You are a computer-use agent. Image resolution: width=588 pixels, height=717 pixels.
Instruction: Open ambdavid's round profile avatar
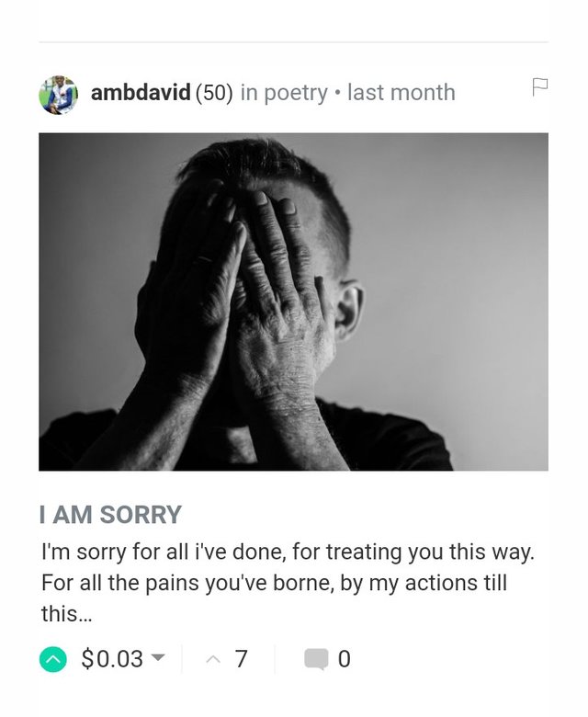point(58,94)
